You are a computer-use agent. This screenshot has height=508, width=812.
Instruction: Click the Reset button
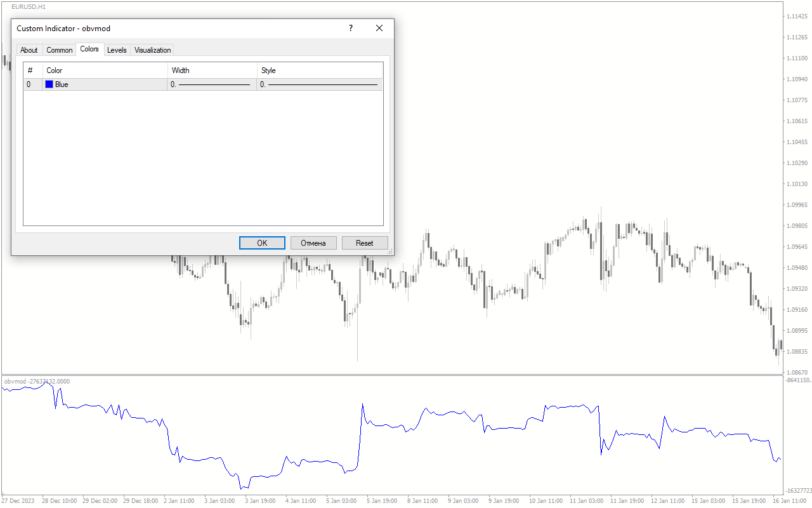tap(365, 243)
